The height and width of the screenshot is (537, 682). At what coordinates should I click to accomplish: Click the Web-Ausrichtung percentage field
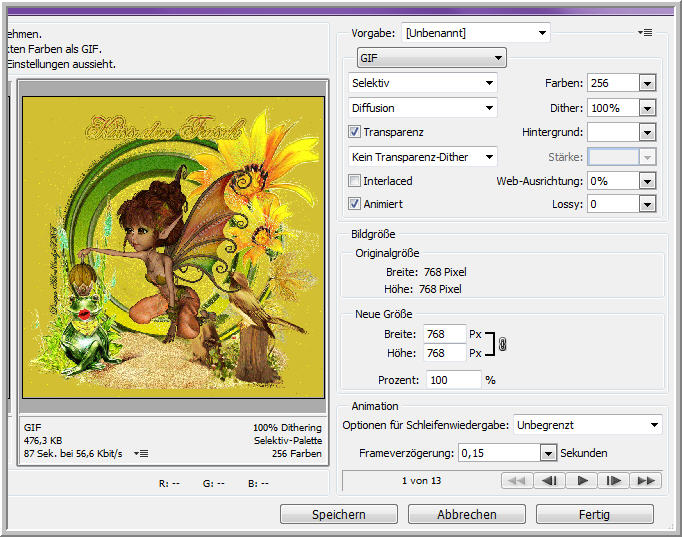(613, 181)
